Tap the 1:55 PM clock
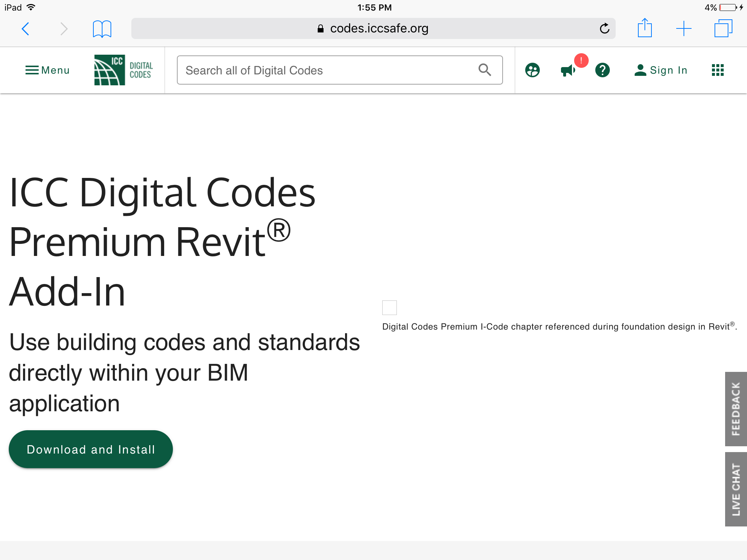The image size is (747, 560). 375,7
